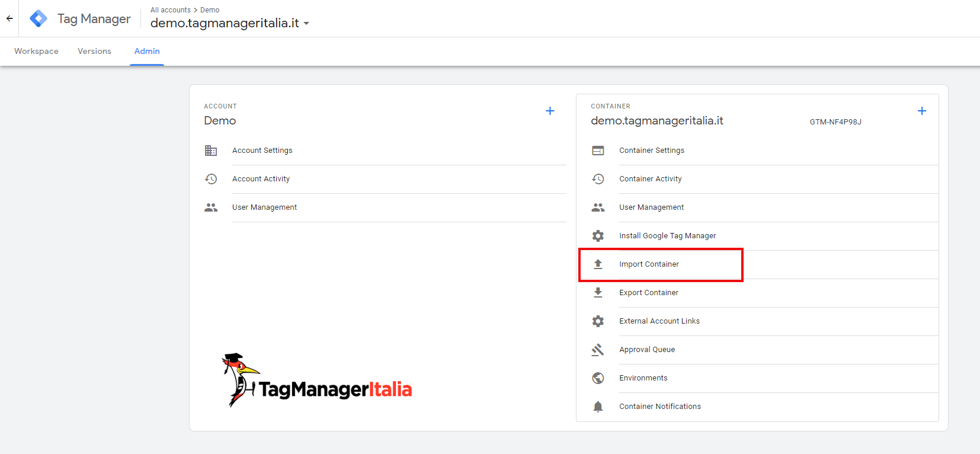Screen dimensions: 980x454
Task: Click the Container Notifications bell icon
Action: click(598, 407)
